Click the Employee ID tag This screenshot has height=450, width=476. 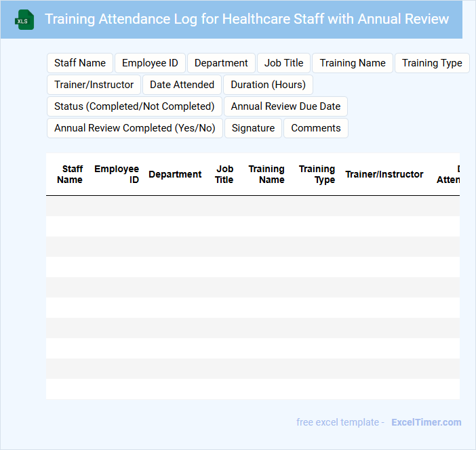pos(150,63)
